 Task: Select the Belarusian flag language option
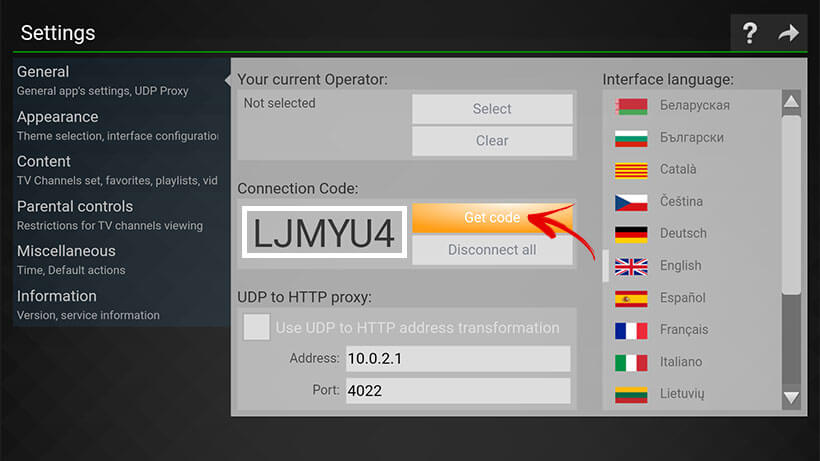click(631, 106)
